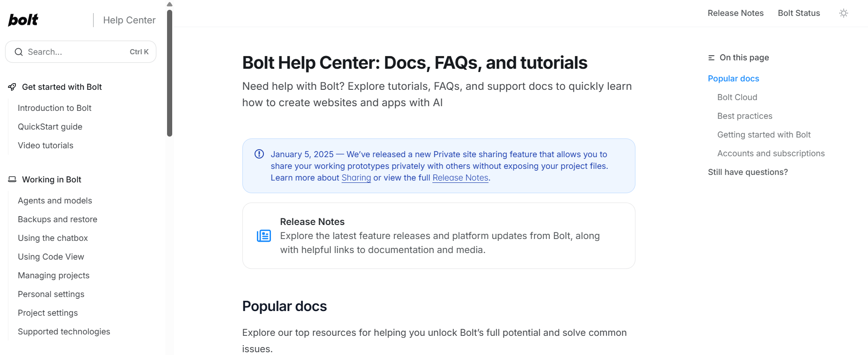Open Video tutorials page
Image resolution: width=868 pixels, height=355 pixels.
[x=45, y=145]
